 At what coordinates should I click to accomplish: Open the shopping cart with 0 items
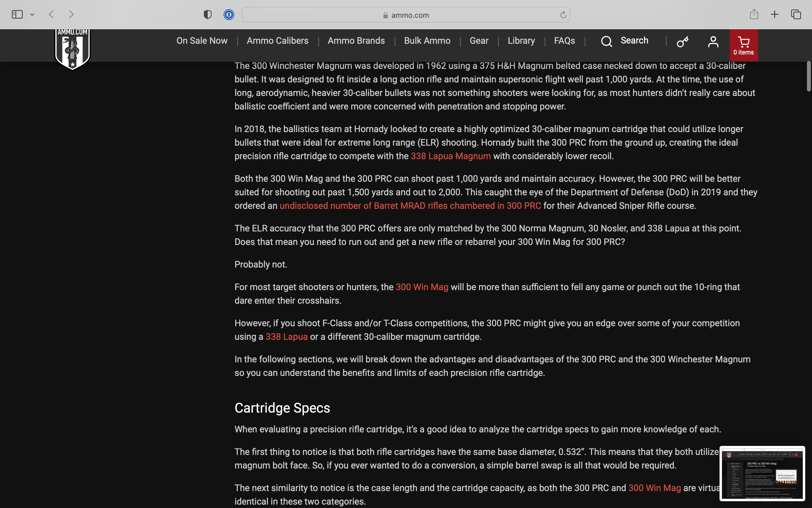pos(743,45)
